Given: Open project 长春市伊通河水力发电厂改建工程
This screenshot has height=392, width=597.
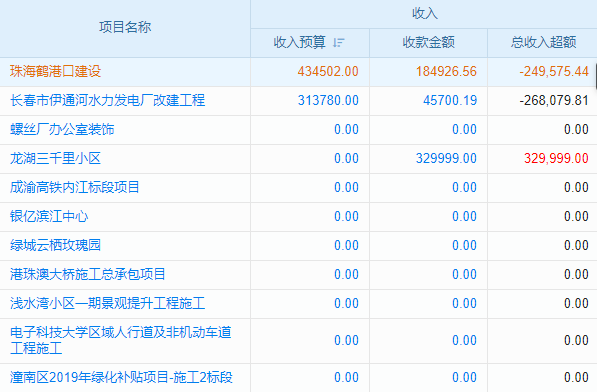Looking at the screenshot, I should 107,100.
